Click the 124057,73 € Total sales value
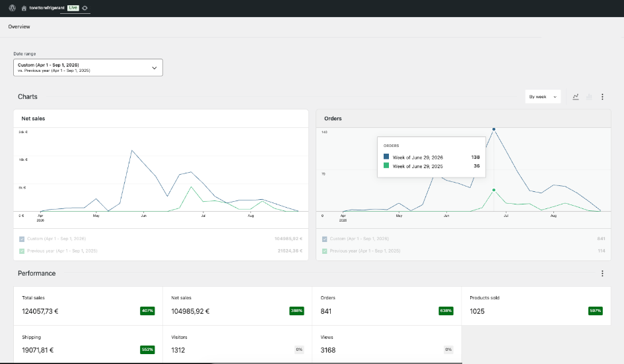 tap(40, 311)
